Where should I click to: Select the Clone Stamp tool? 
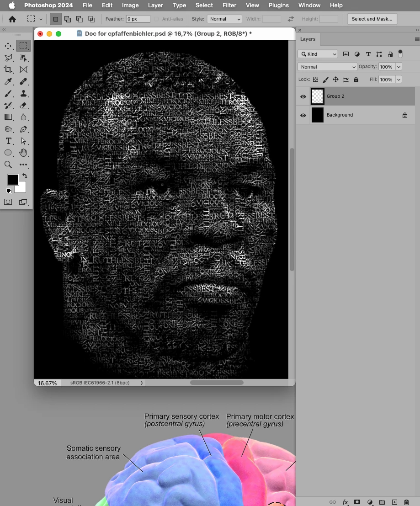tap(23, 94)
